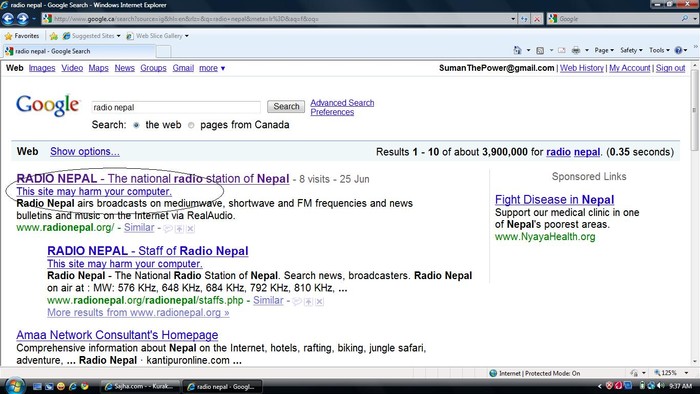Image resolution: width=700 pixels, height=394 pixels.
Task: Stop loading with the red X icon
Action: [x=537, y=19]
